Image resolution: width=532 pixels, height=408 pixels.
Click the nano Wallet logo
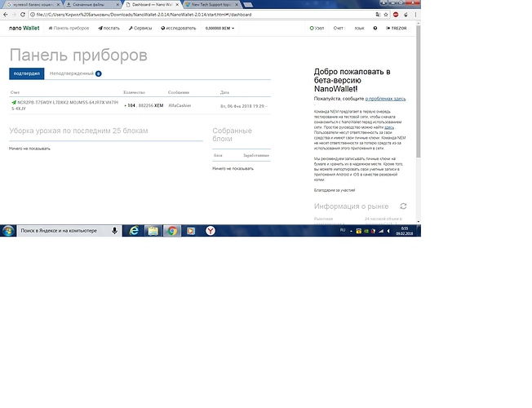24,29
